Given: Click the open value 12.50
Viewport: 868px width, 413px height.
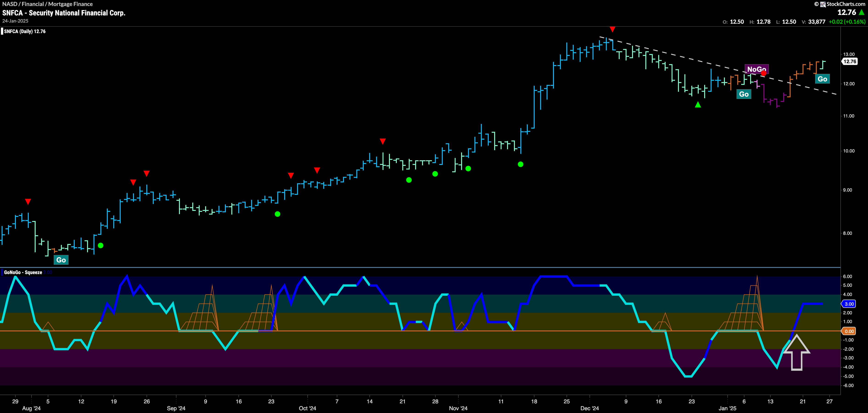Looking at the screenshot, I should (x=737, y=22).
